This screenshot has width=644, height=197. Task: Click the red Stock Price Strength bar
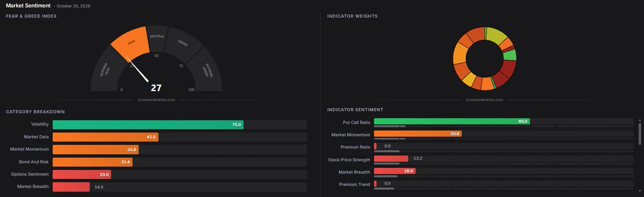click(x=391, y=158)
